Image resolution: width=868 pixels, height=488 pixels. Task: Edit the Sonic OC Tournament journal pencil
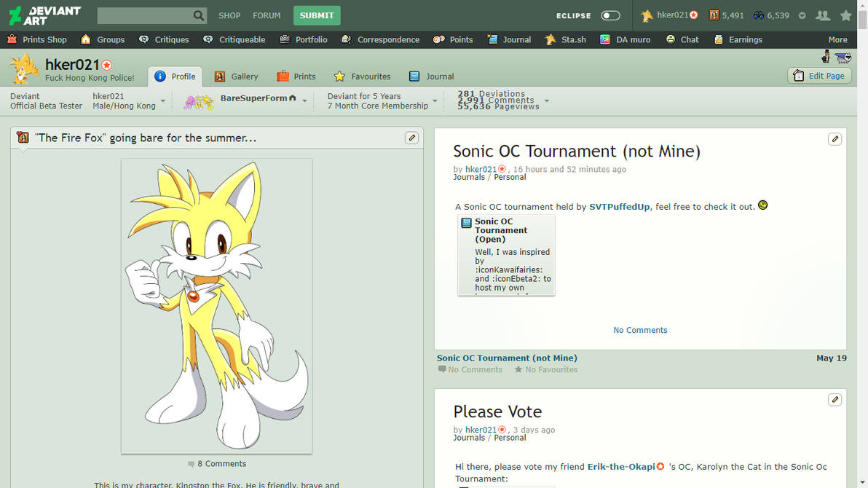(x=835, y=139)
